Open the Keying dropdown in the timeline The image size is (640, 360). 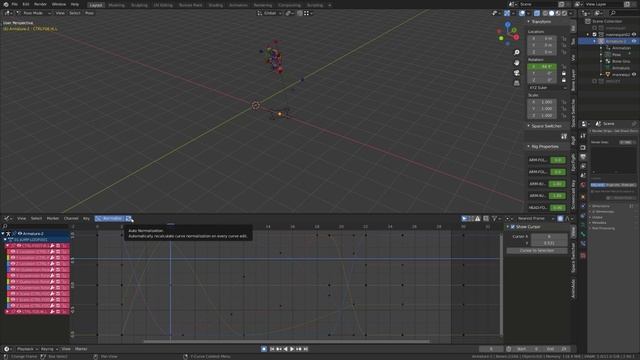[x=49, y=349]
